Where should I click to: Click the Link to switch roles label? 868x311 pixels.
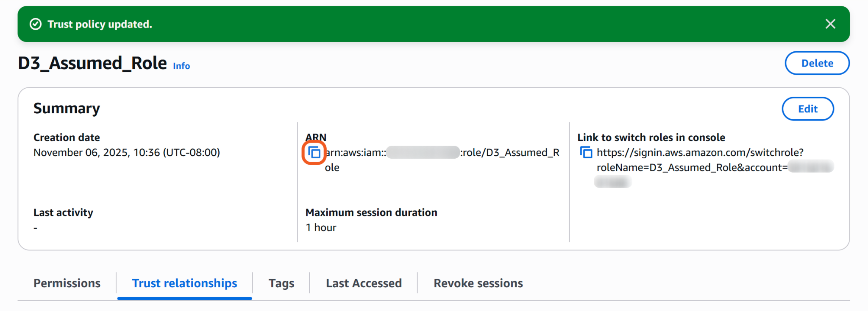tap(651, 137)
